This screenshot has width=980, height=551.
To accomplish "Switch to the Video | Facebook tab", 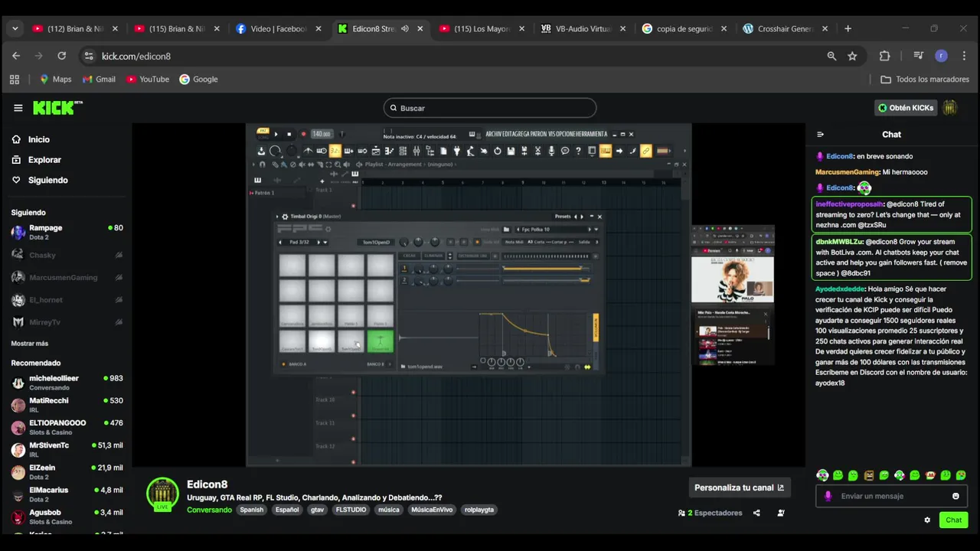I will (278, 28).
